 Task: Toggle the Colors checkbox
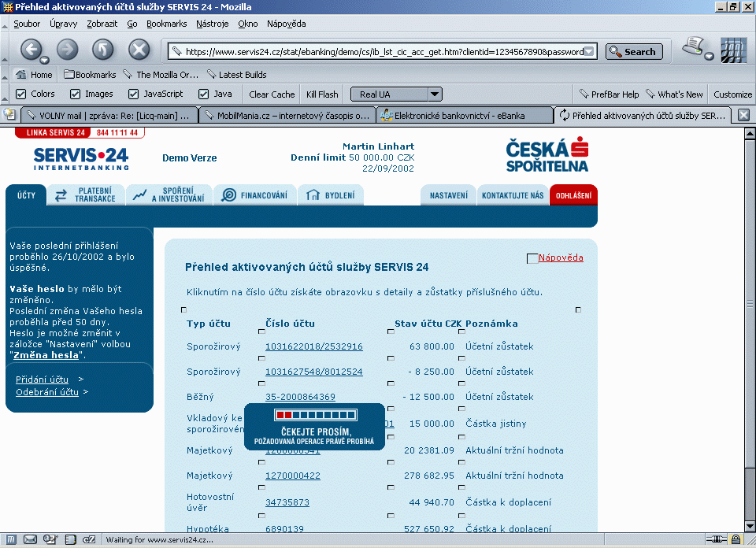(20, 94)
